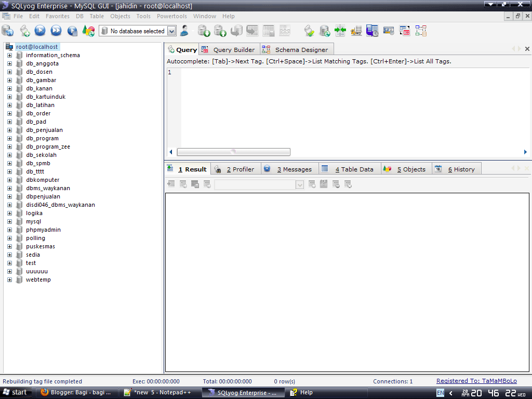Screen dimensions: 532x399
Task: Select the disdi046_dbms_waykanan database
Action: pyautogui.click(x=60, y=205)
